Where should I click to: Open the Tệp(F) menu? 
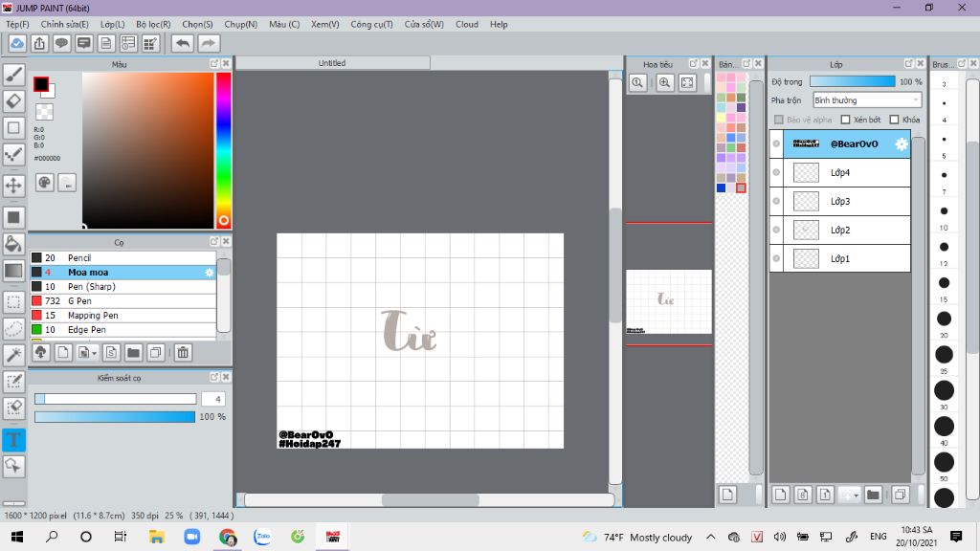pyautogui.click(x=17, y=24)
